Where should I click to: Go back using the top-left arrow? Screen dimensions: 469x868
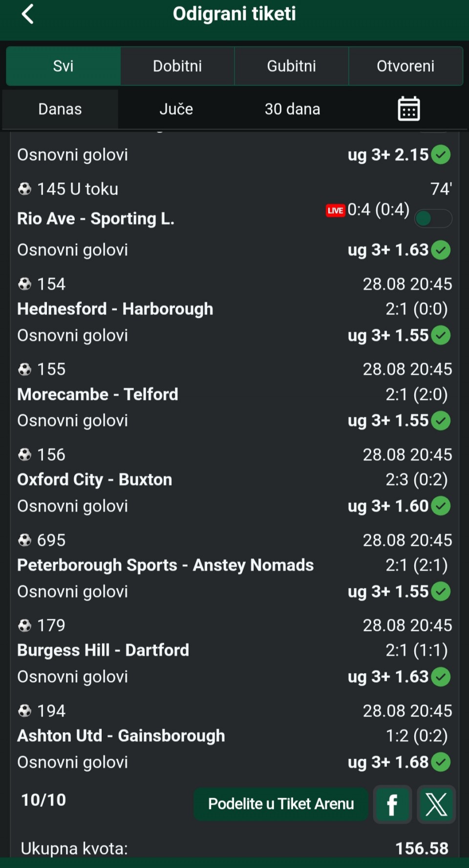[x=28, y=14]
